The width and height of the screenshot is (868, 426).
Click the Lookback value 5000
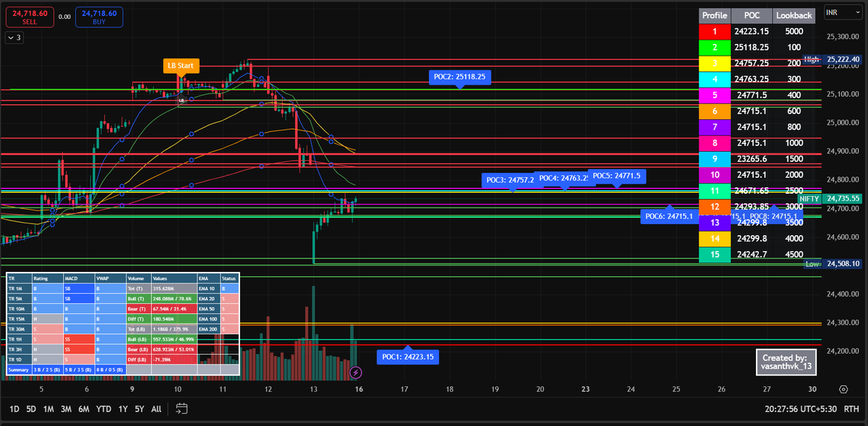pyautogui.click(x=794, y=32)
